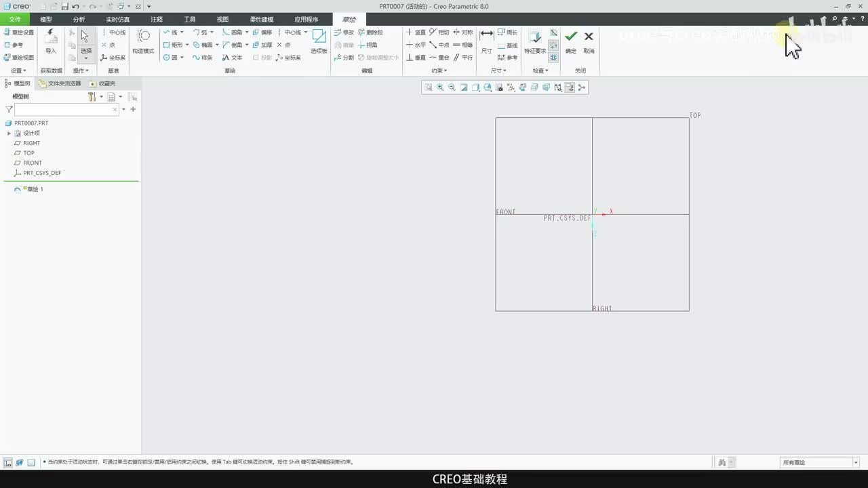The width and height of the screenshot is (868, 488).
Task: Select the 样条 (spline) sketch tool
Action: (x=202, y=58)
